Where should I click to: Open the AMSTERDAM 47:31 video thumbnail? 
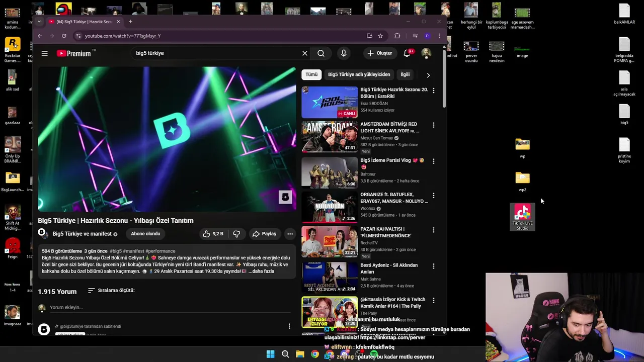tap(330, 137)
